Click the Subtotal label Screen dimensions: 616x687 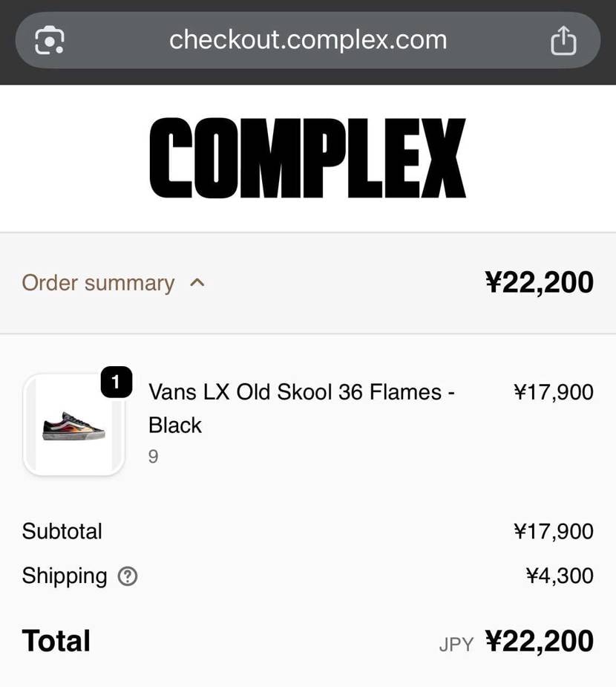[x=62, y=531]
